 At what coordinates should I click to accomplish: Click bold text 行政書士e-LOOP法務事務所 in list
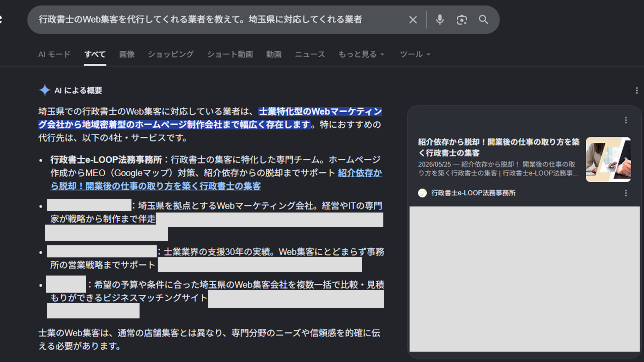pyautogui.click(x=106, y=160)
